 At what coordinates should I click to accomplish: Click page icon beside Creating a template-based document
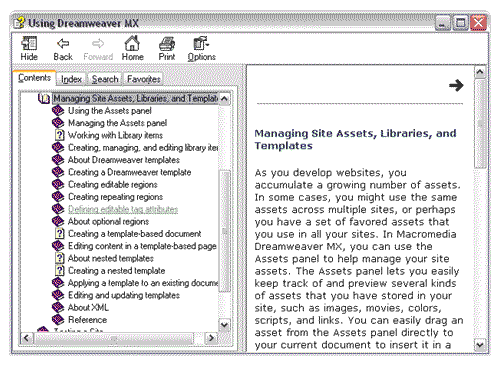coord(59,234)
